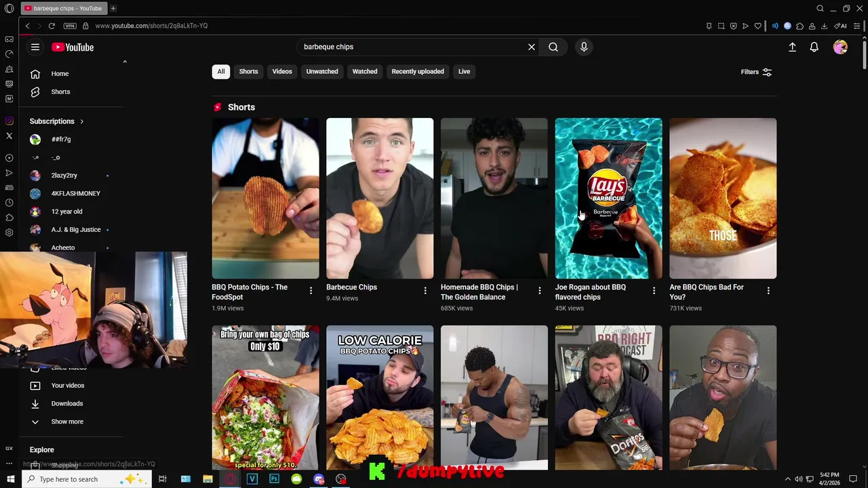Screen dimensions: 868x488
Task: Take a snapshot using toolbar snapshot icon
Action: [721, 26]
